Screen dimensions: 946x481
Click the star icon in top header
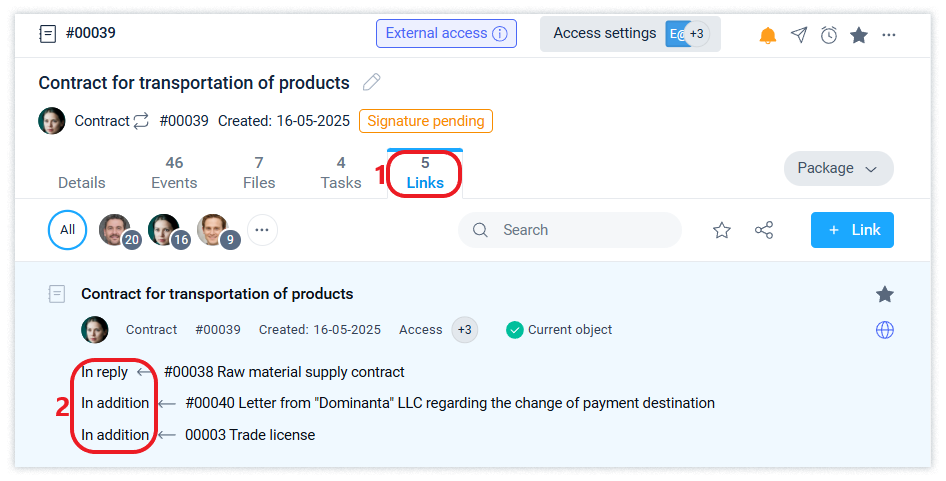point(859,35)
